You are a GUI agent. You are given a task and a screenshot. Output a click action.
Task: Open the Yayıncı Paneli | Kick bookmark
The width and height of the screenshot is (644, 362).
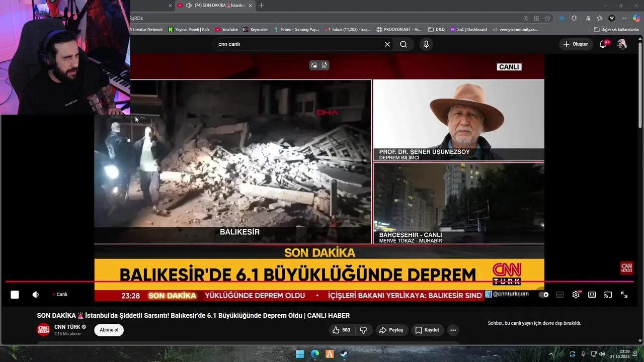click(x=189, y=30)
